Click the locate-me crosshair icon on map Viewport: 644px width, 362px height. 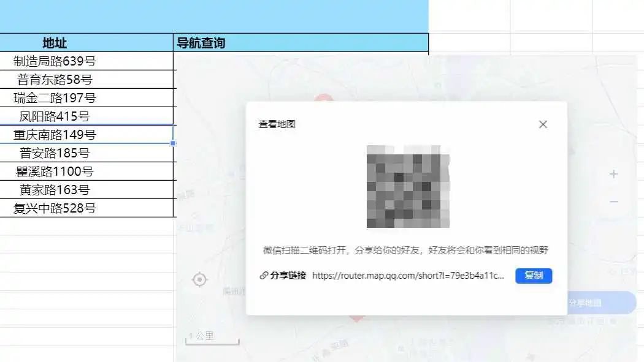point(199,279)
